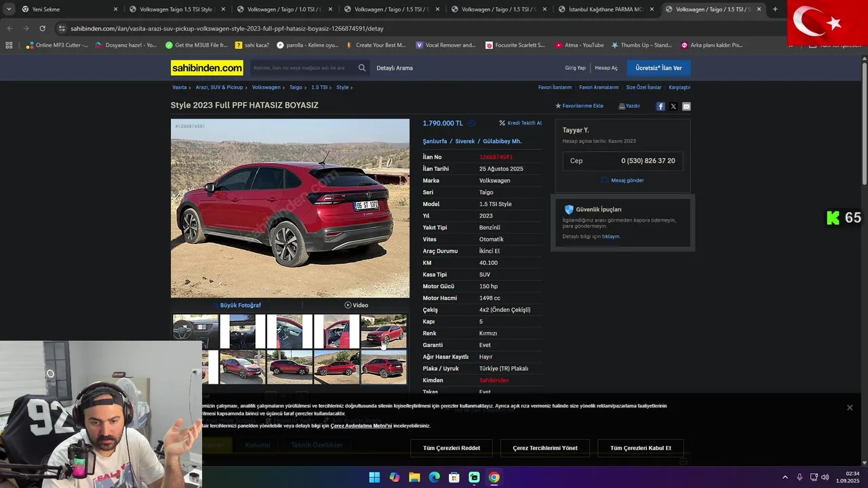Click Çerez Tercihlerimi Yönet button
868x488 pixels.
point(545,448)
